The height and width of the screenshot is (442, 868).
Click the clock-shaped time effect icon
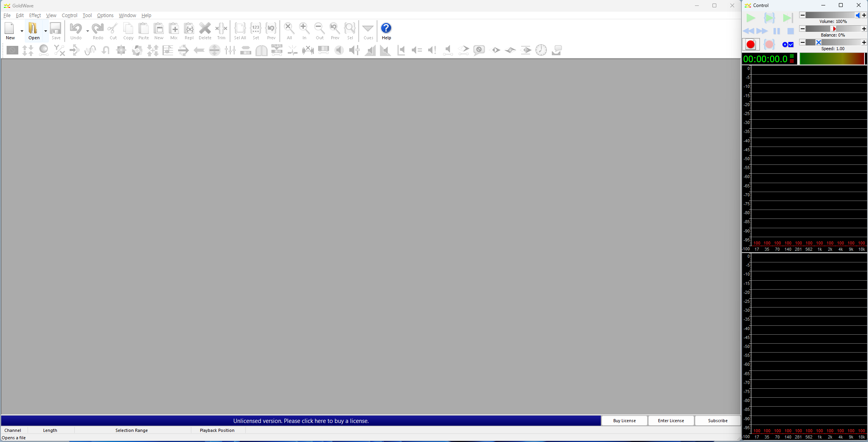click(x=541, y=50)
